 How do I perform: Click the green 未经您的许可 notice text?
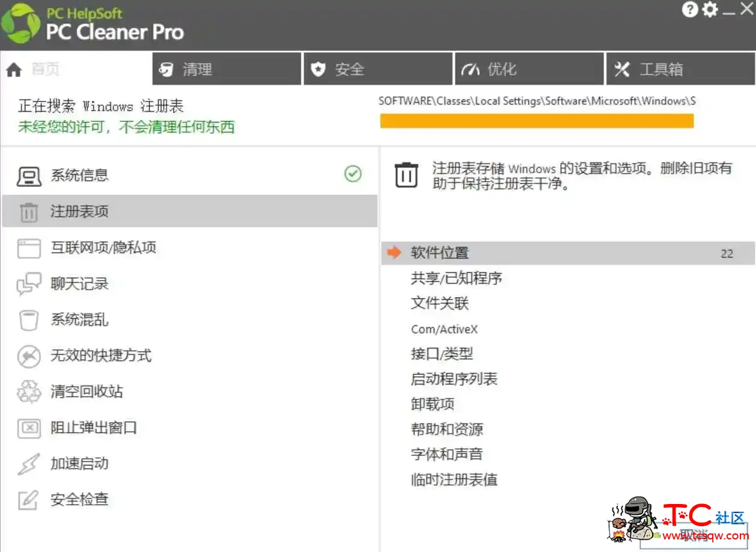pyautogui.click(x=126, y=127)
